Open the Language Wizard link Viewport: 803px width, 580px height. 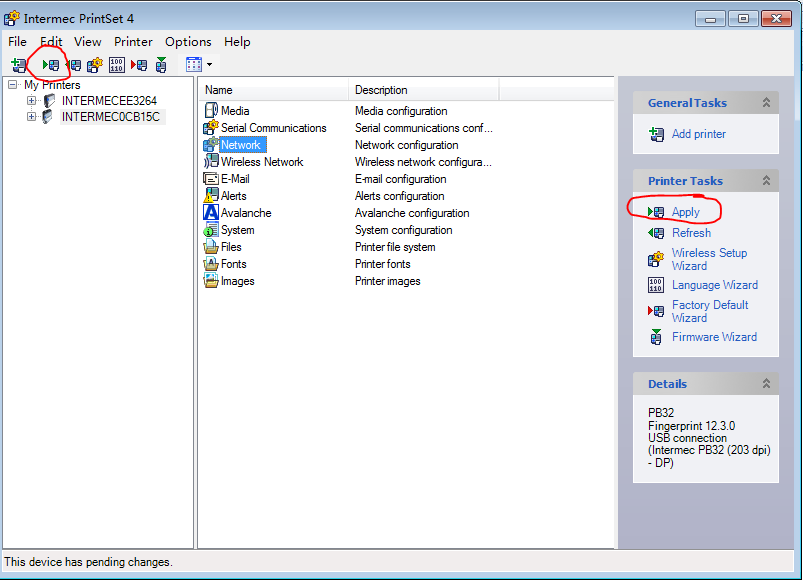715,285
